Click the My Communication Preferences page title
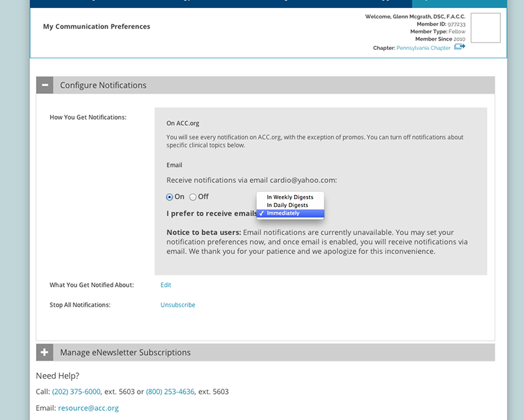This screenshot has width=524, height=420. (x=96, y=27)
